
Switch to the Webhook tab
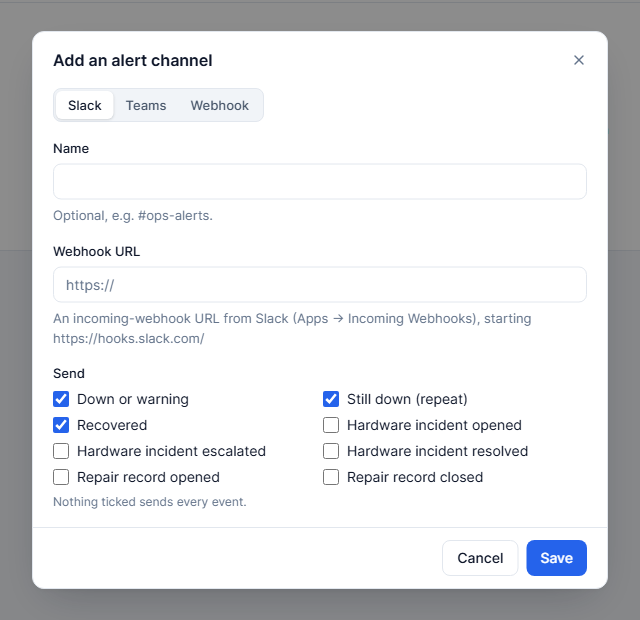pyautogui.click(x=220, y=105)
